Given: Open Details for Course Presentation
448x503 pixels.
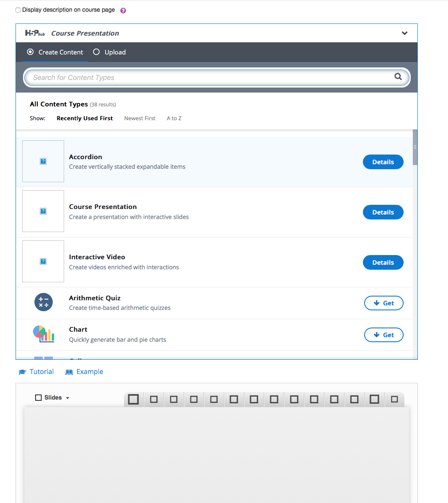Looking at the screenshot, I should point(383,212).
